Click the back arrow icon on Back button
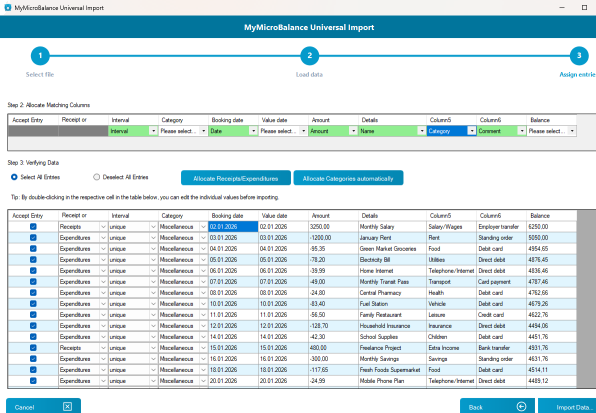 [522, 407]
